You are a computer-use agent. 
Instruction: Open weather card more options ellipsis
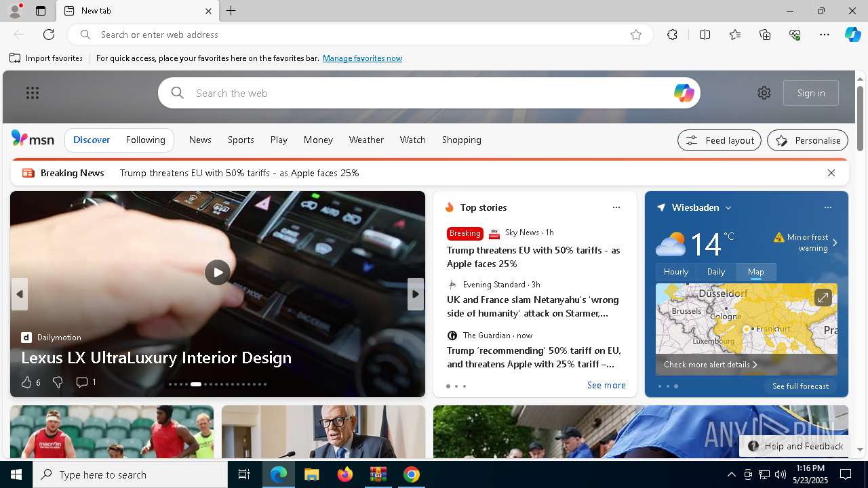point(827,207)
